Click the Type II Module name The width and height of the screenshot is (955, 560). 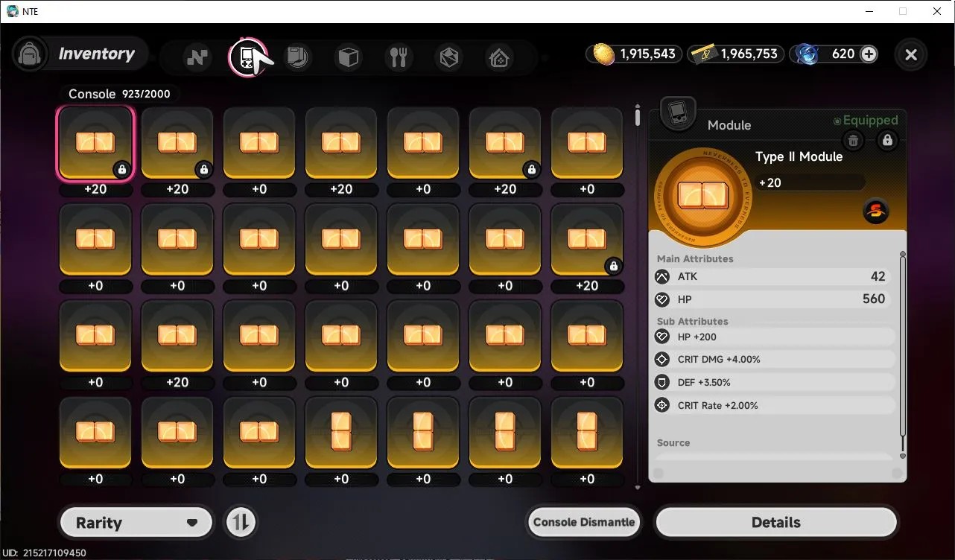(x=799, y=156)
